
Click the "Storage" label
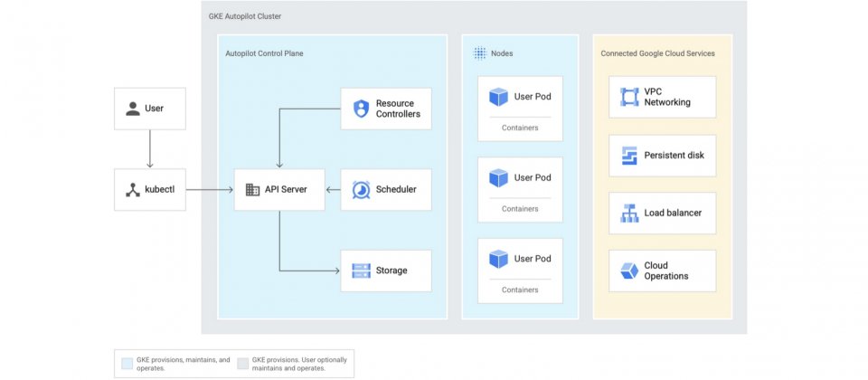(x=392, y=271)
